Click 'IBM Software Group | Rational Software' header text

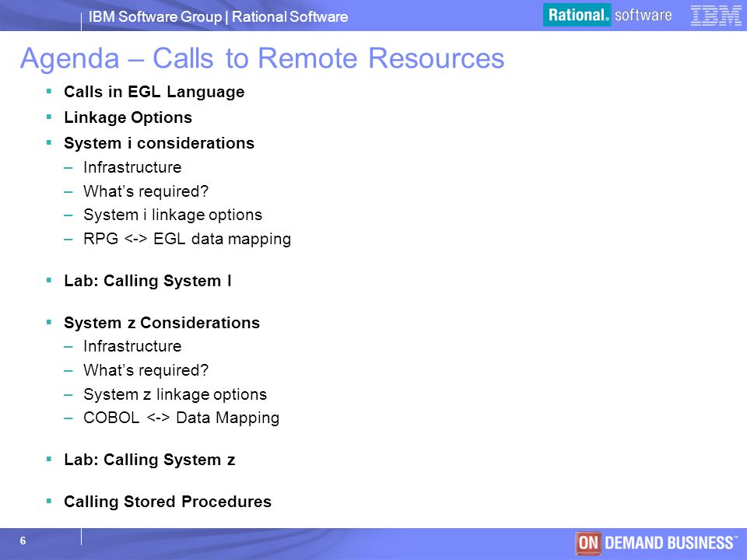tap(218, 16)
